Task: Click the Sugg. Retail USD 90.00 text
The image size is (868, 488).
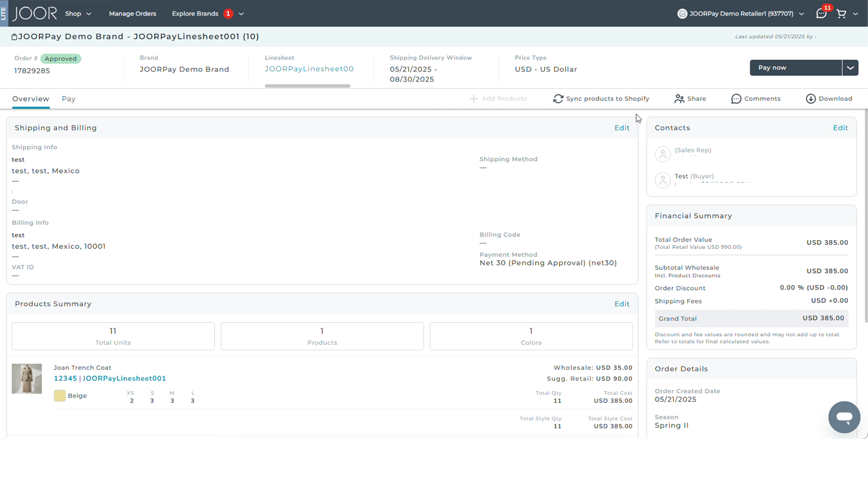Action: [x=590, y=379]
